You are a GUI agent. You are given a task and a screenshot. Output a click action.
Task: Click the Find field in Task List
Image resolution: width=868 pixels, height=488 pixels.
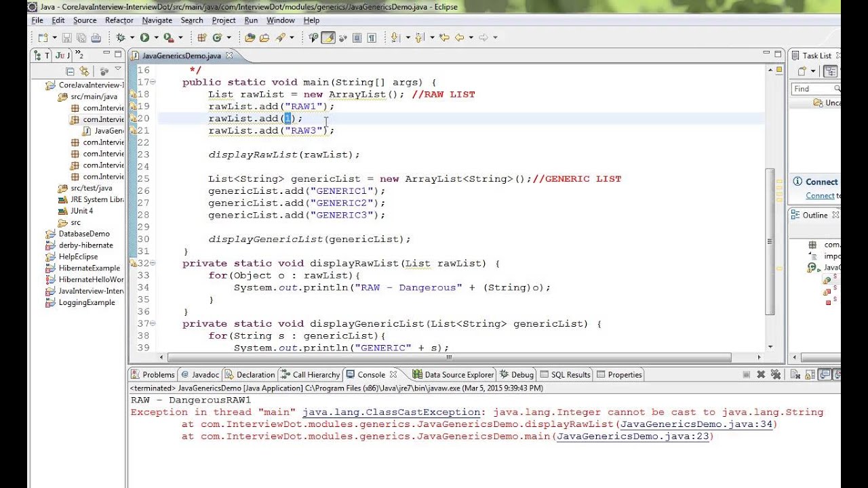[x=816, y=89]
